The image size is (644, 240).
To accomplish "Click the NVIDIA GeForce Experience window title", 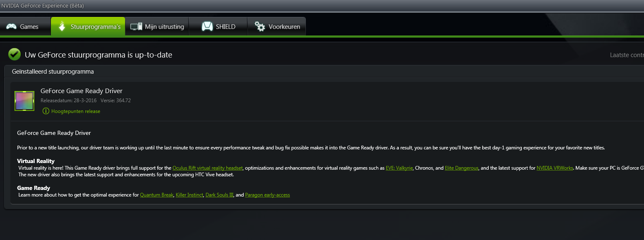I will coord(42,5).
